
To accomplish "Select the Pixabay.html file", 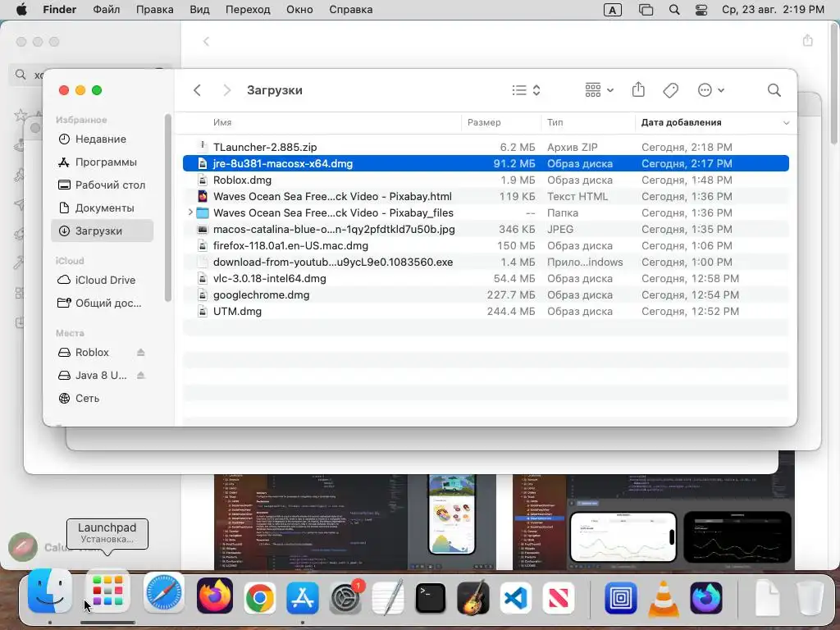I will coord(486,197).
